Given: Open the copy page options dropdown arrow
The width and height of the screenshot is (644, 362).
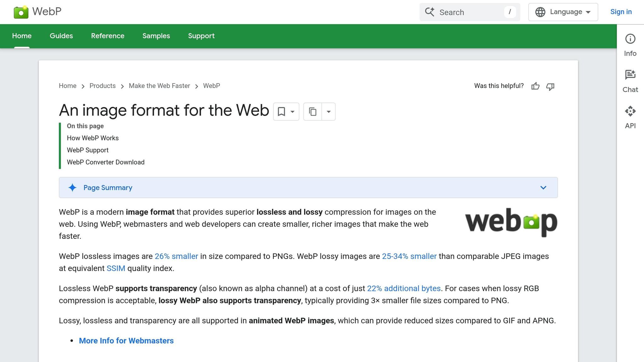Looking at the screenshot, I should coord(329,112).
